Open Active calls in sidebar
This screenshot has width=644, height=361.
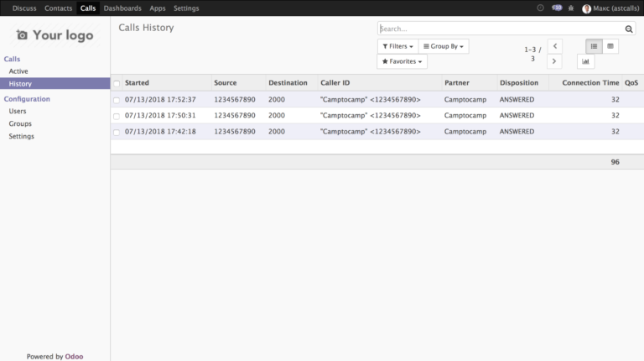pyautogui.click(x=18, y=71)
